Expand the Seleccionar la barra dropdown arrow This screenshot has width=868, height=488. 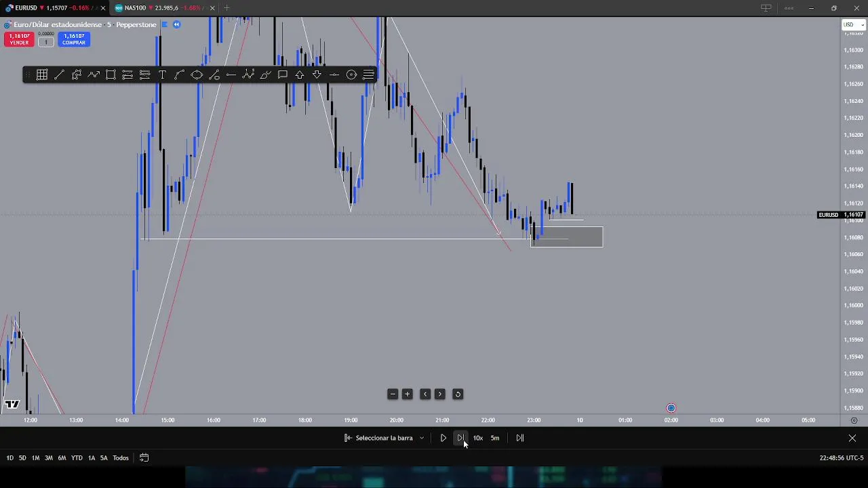(422, 438)
